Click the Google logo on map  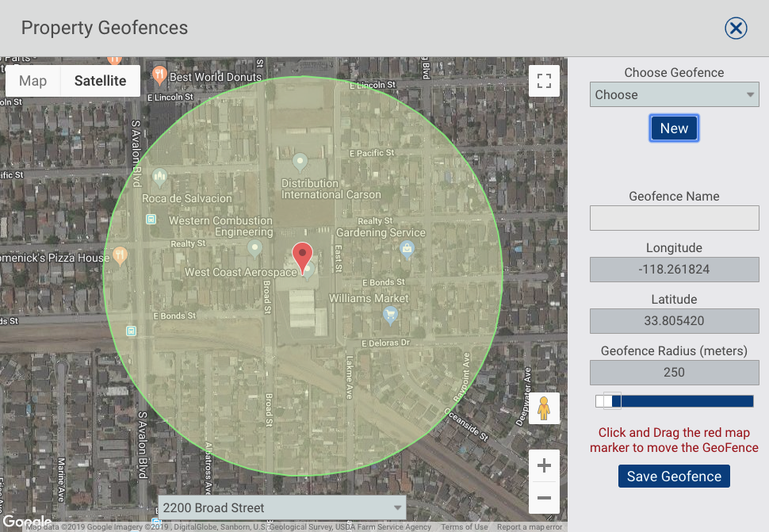click(27, 521)
